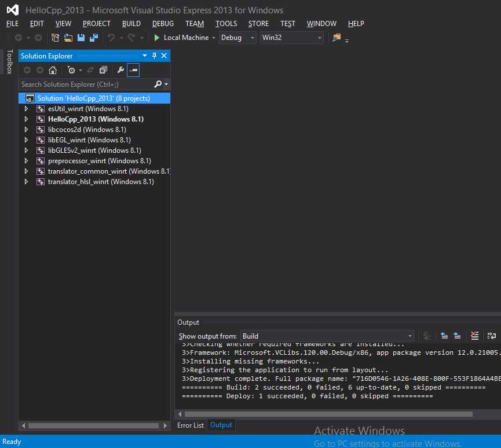This screenshot has height=448, width=501.
Task: Click Sync with Active Document icon
Action: tap(90, 70)
